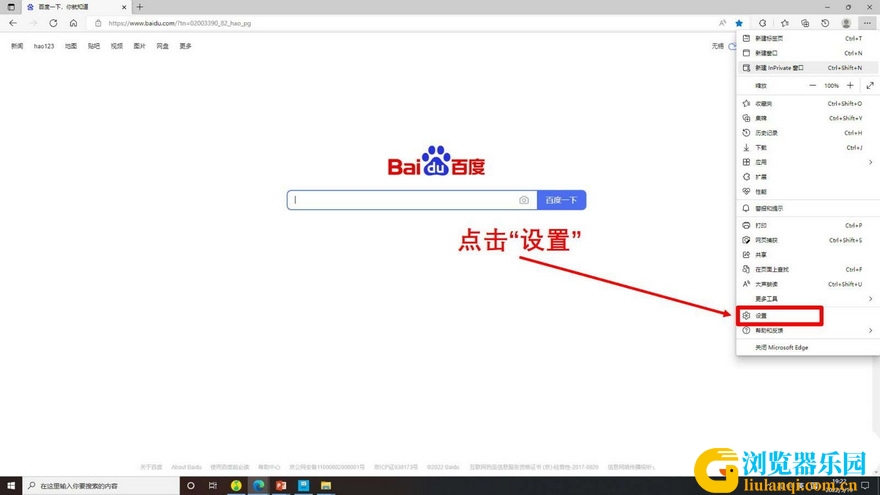Open the 网盘 (Netdisk) link
Image resolution: width=880 pixels, height=495 pixels.
click(163, 46)
